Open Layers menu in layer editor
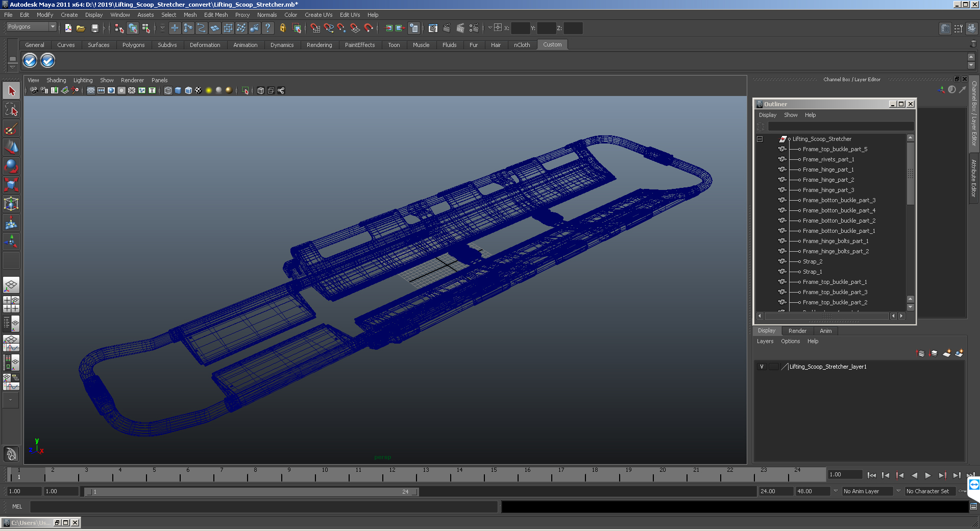980x531 pixels. [x=765, y=341]
